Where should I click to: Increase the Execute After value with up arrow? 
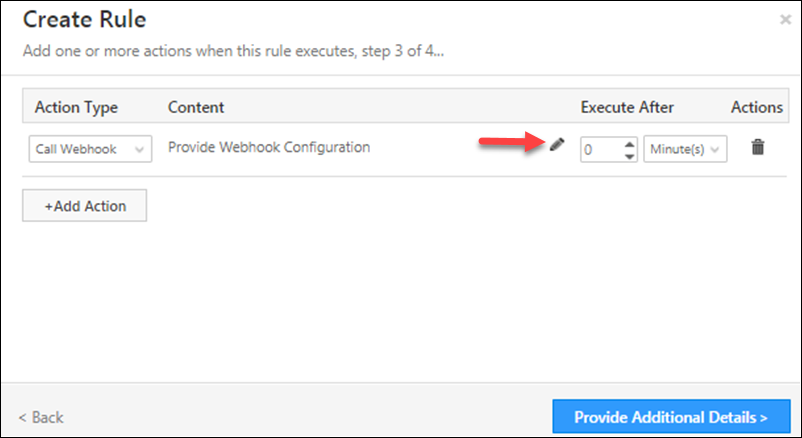click(x=629, y=143)
